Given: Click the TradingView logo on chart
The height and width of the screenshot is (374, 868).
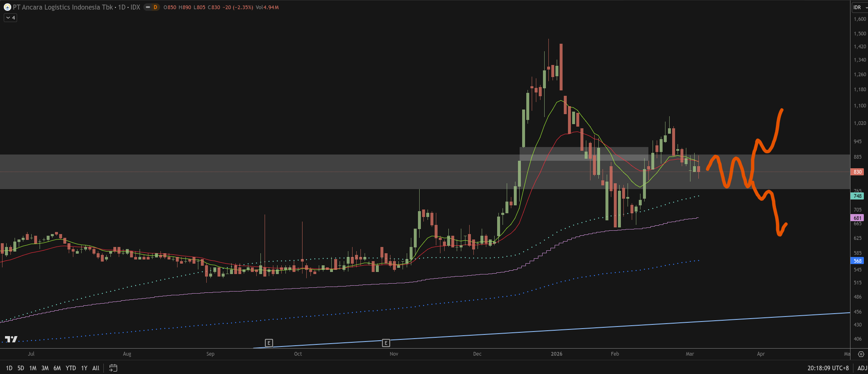Looking at the screenshot, I should click(11, 339).
